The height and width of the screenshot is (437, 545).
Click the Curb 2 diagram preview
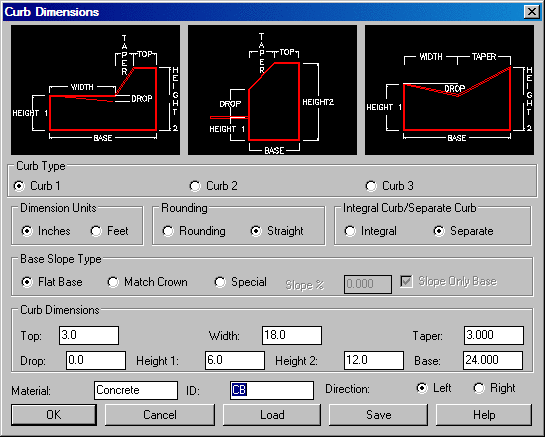point(272,90)
